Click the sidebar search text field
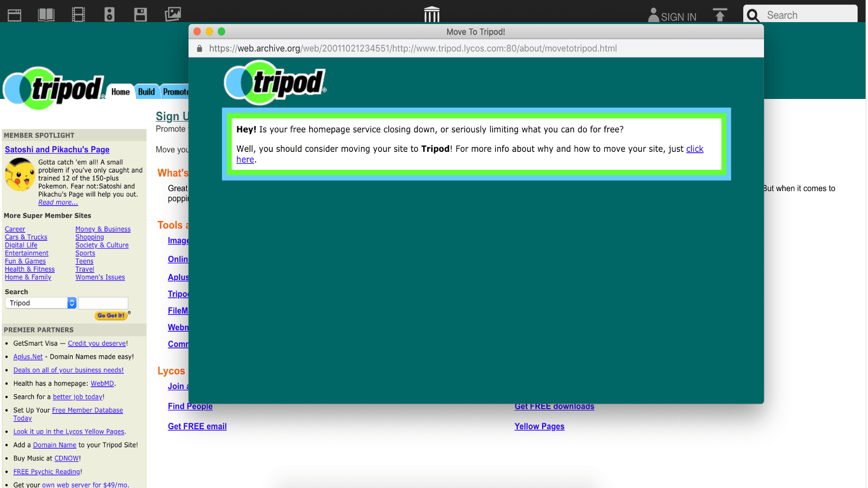 click(103, 303)
